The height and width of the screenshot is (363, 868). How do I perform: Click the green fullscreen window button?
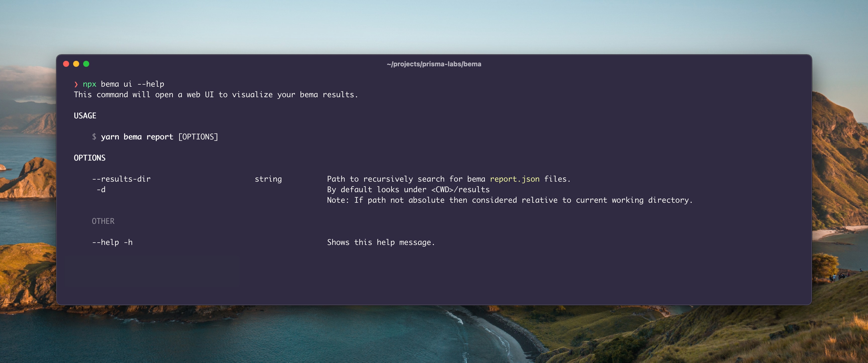tap(86, 64)
